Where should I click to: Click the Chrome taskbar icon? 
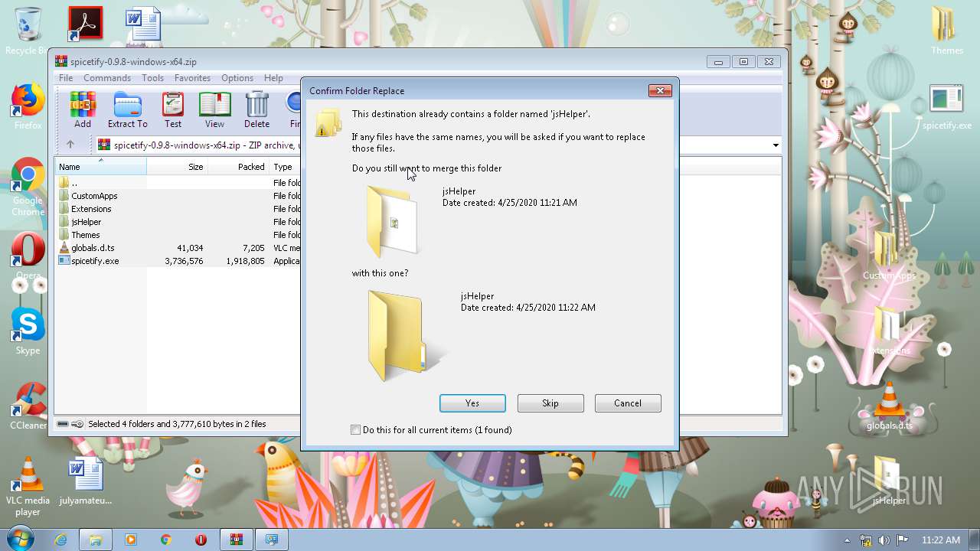[x=166, y=540]
